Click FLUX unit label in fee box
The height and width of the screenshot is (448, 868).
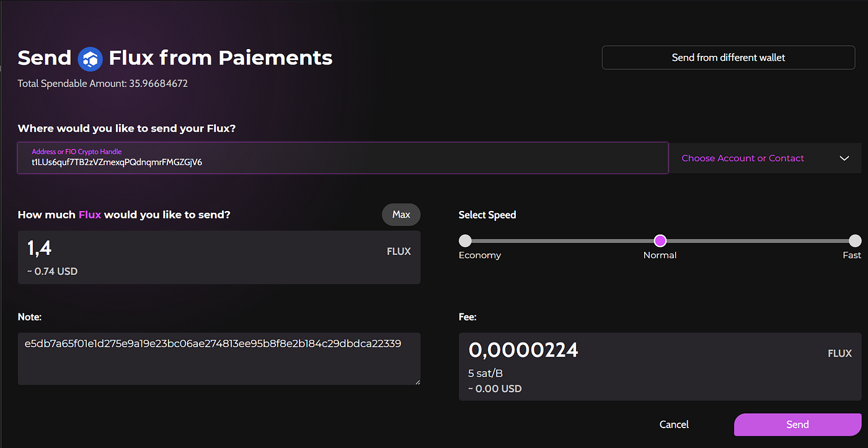pyautogui.click(x=840, y=354)
